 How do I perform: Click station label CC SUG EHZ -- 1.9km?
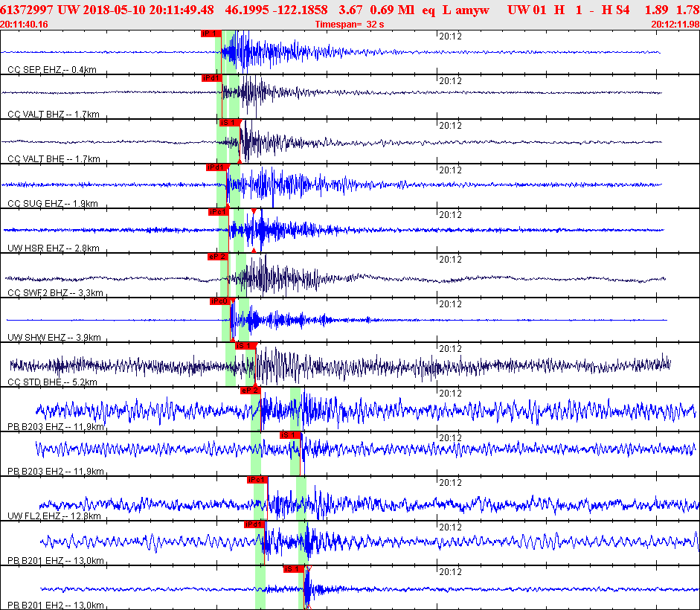coord(53,204)
